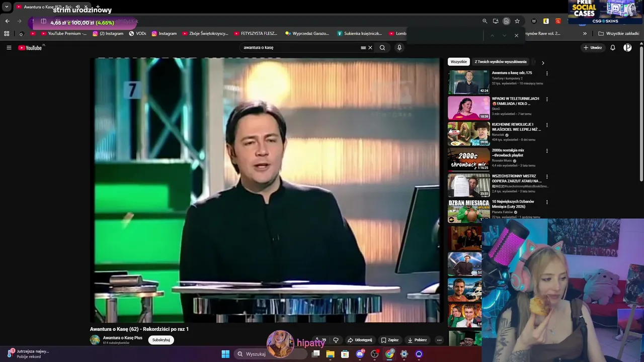This screenshot has width=644, height=362.
Task: Open options menu for '10 Największych Dzbanów'
Action: pyautogui.click(x=547, y=202)
